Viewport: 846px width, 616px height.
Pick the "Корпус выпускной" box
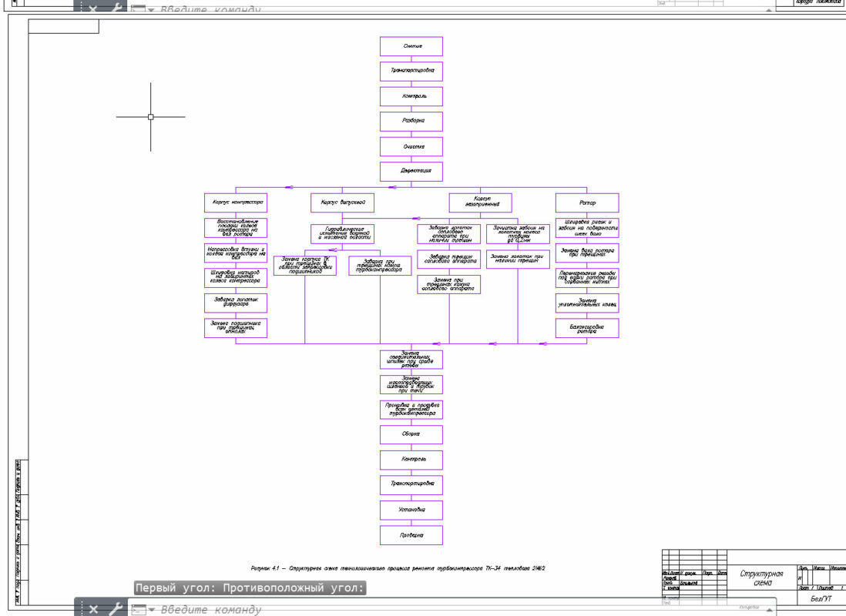pos(342,203)
